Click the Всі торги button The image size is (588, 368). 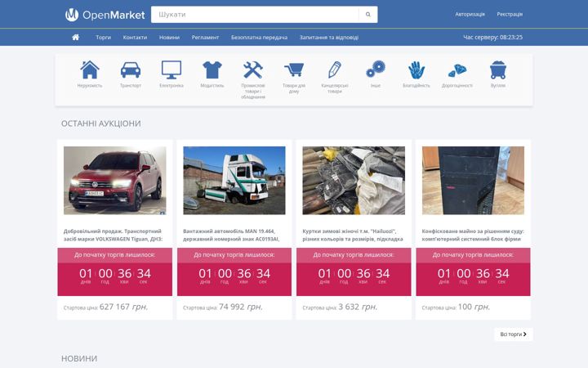coord(514,334)
